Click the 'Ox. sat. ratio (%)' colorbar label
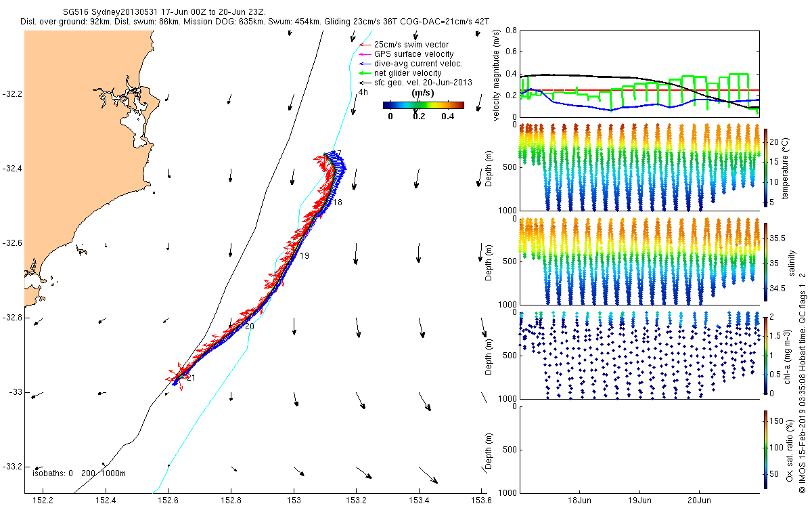The image size is (812, 508). (x=790, y=450)
